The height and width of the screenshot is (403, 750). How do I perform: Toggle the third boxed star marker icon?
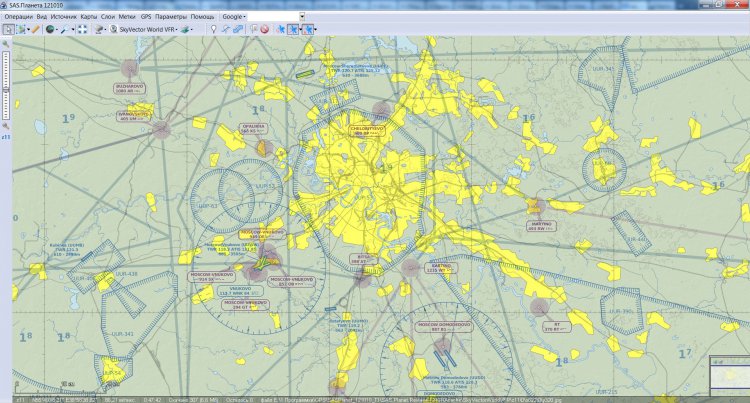tap(308, 30)
